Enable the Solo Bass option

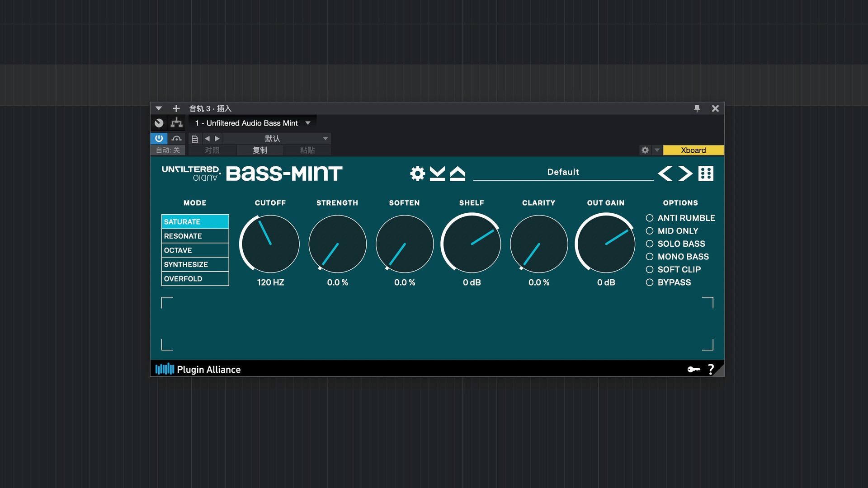click(675, 244)
